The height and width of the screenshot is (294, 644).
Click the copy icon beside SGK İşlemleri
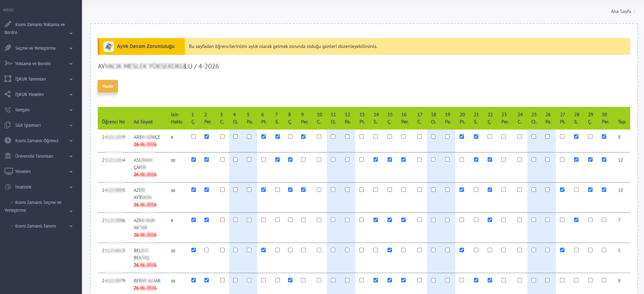coord(8,125)
